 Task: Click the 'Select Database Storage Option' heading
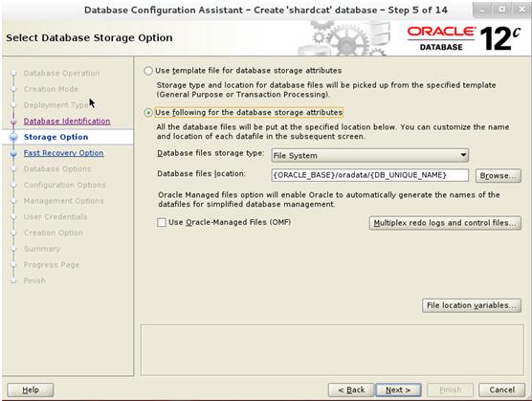pos(89,37)
